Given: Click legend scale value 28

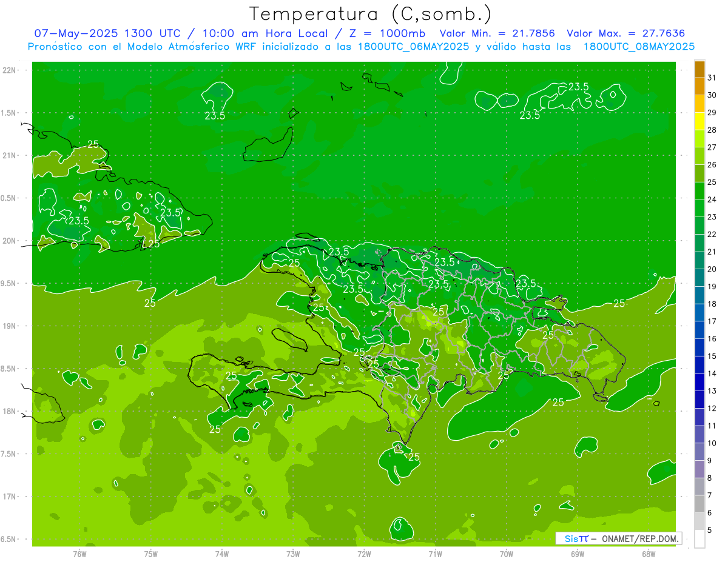Looking at the screenshot, I should click(x=712, y=130).
